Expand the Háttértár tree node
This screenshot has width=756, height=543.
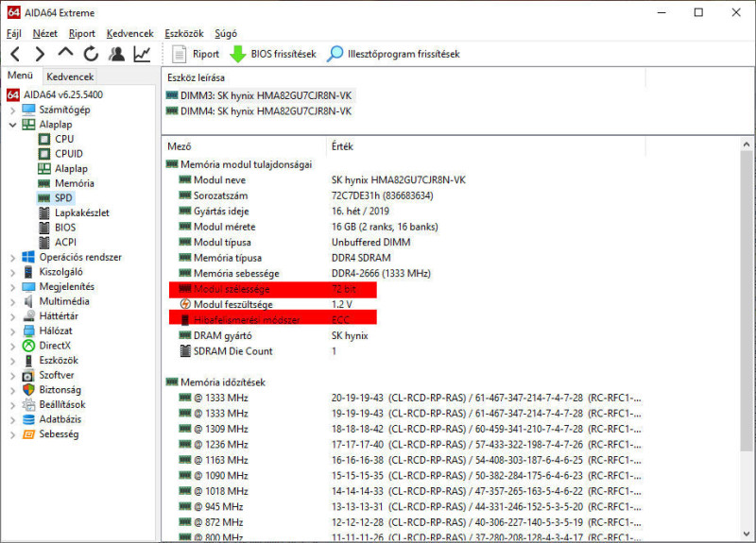13,316
